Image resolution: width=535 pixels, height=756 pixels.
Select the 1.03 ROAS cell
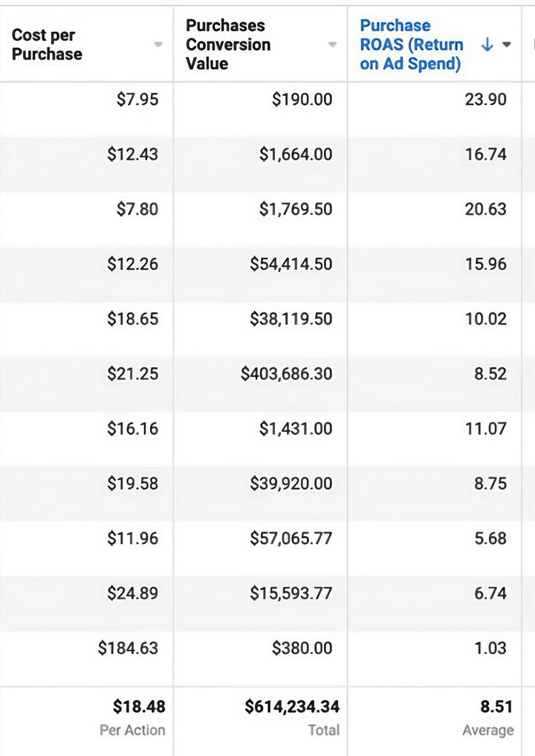click(x=490, y=648)
